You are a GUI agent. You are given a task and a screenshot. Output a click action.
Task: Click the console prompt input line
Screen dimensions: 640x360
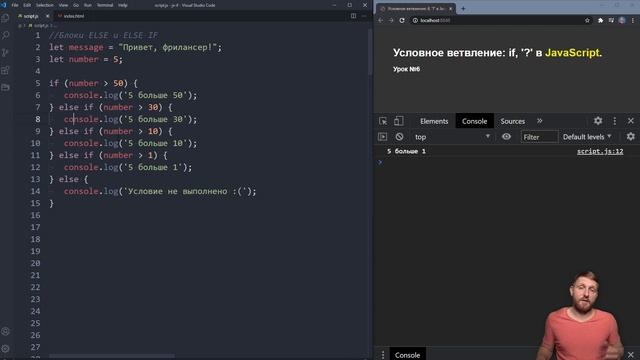506,162
